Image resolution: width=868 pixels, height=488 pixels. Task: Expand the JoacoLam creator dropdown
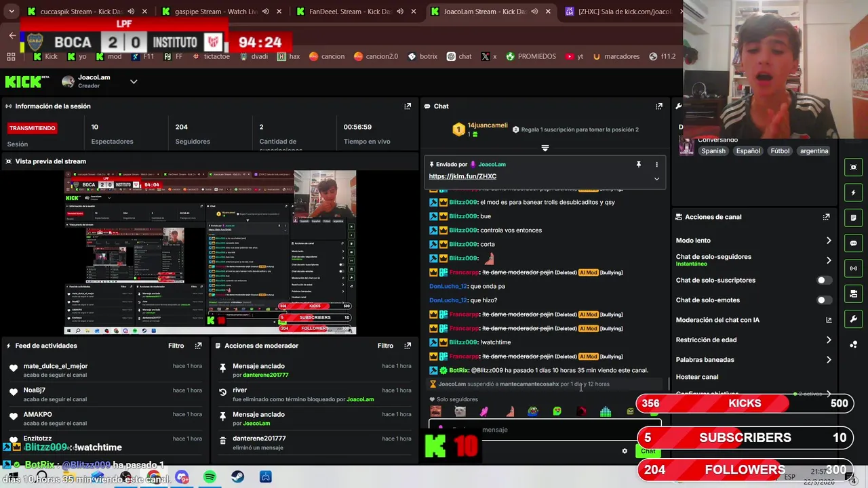(134, 82)
